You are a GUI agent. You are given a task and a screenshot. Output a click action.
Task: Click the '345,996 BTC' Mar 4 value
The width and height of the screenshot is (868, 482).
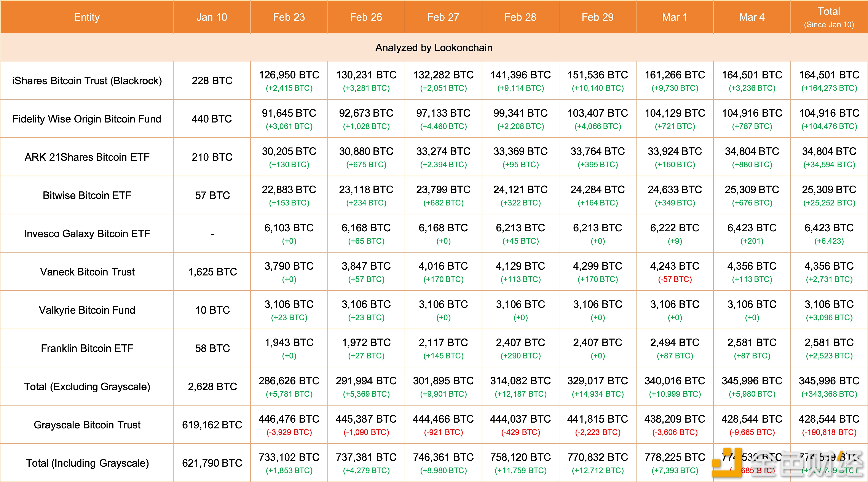[752, 381]
